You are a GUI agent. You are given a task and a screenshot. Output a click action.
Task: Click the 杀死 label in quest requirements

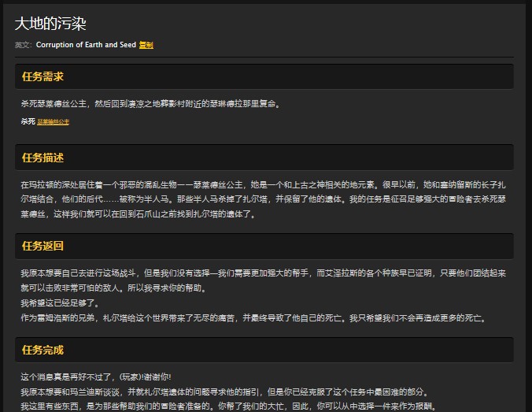(x=28, y=121)
